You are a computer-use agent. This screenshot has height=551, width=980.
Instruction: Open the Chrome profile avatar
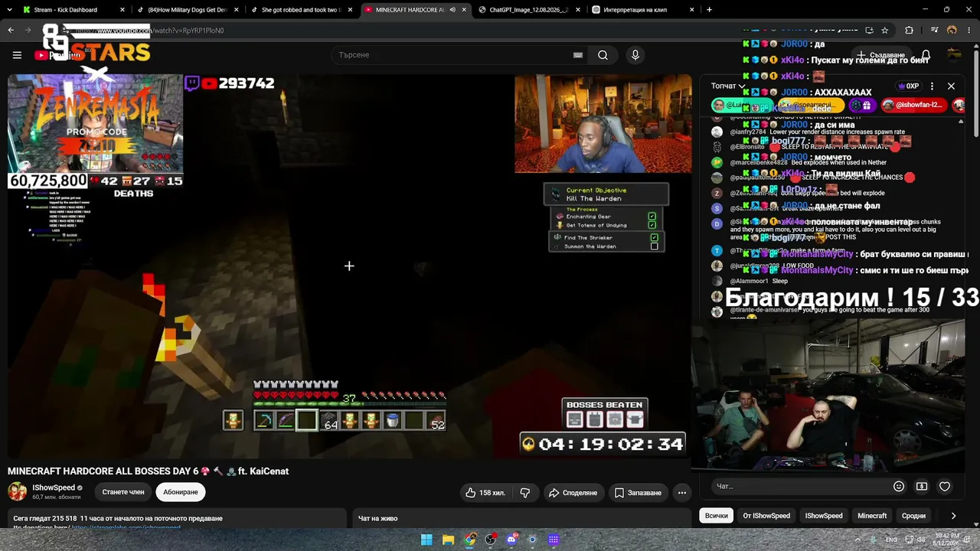952,31
